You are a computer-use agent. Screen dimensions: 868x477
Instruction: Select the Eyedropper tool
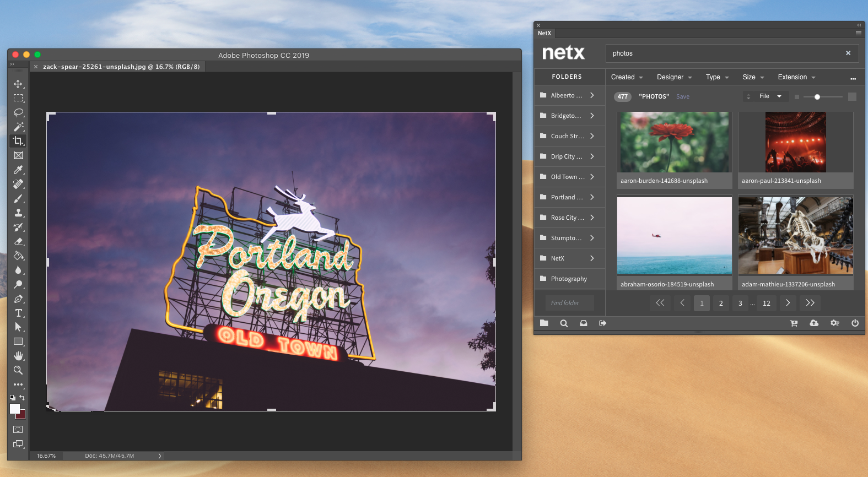[18, 170]
